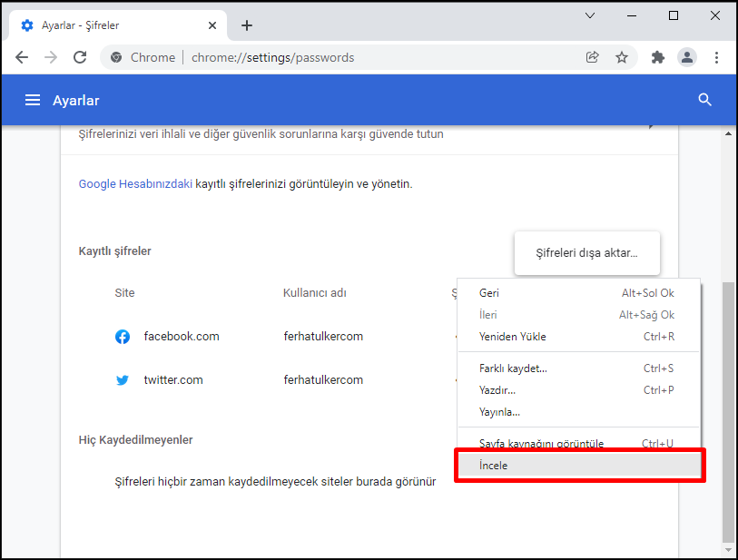
Task: Choose Sayfa kaynağını görüntüle menu entry
Action: 579,443
